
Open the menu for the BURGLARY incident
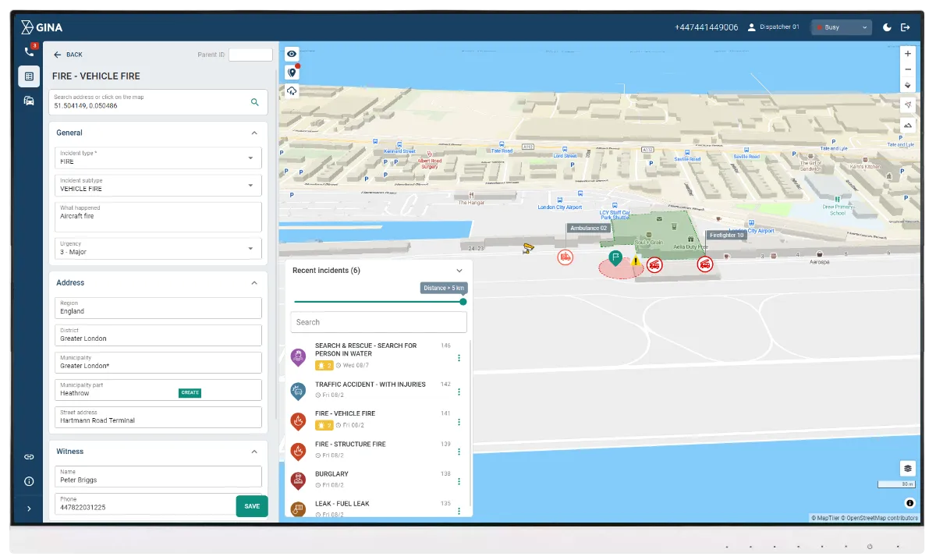[x=459, y=480]
